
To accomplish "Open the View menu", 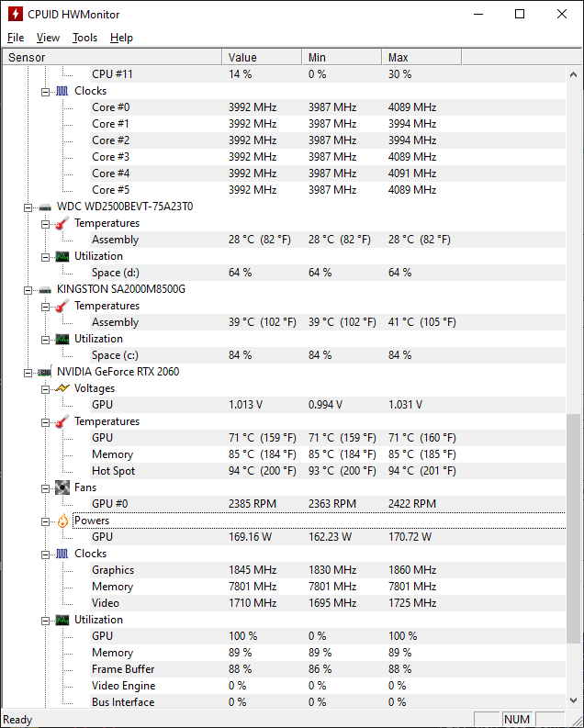I will 48,38.
